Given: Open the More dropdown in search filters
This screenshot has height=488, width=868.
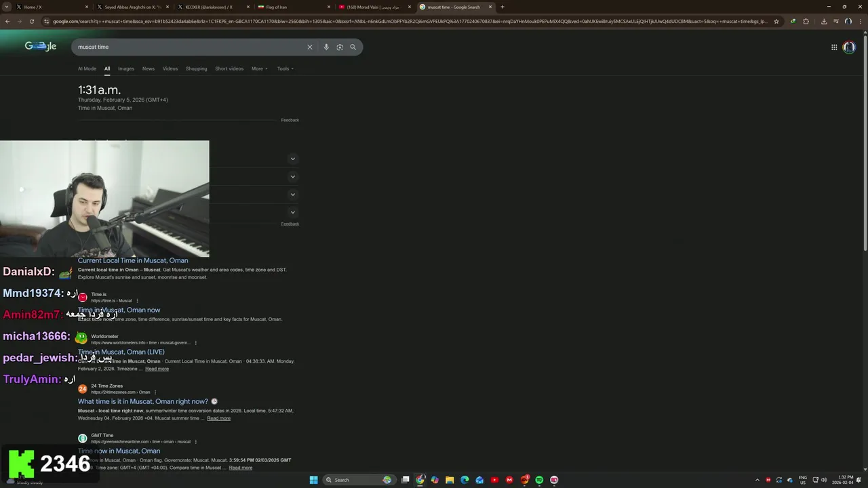Looking at the screenshot, I should tap(259, 68).
